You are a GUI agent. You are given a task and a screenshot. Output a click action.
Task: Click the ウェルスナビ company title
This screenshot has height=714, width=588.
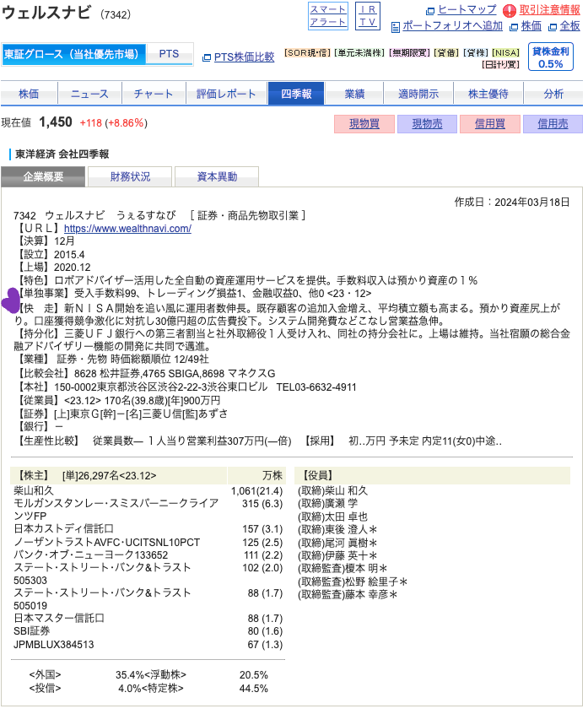tap(46, 13)
